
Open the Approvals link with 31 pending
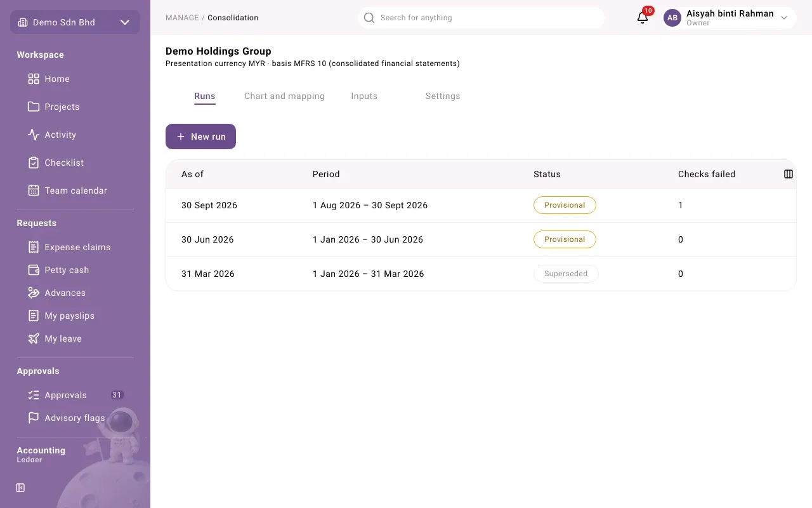76,395
